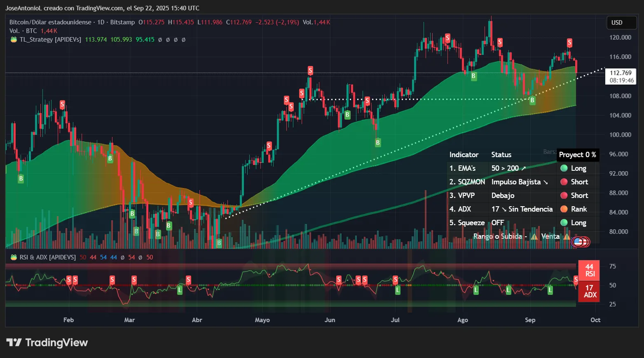Click the warning triangle next to Venta
Screen dimensions: 644x358
pyautogui.click(x=567, y=236)
